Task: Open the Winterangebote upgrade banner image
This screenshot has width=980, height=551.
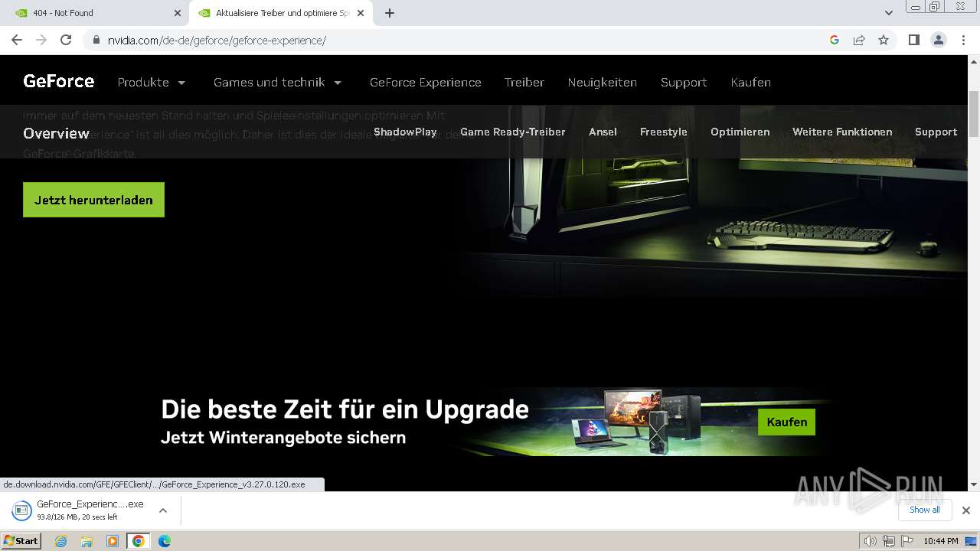Action: point(490,422)
